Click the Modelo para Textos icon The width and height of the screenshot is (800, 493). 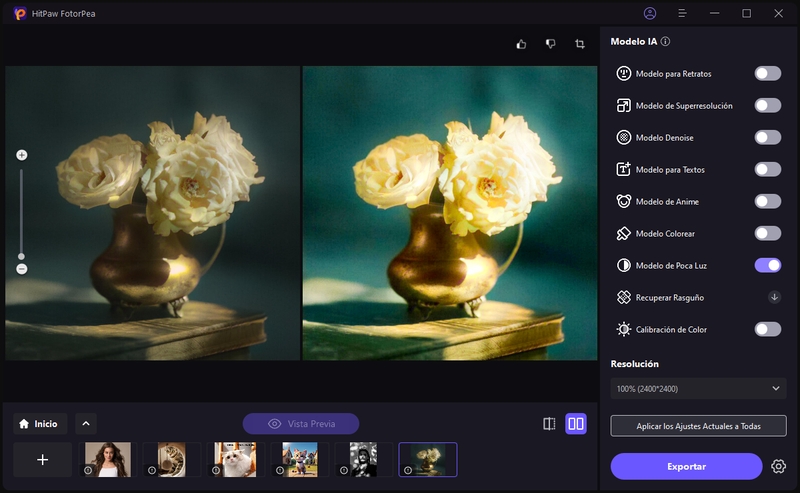click(623, 169)
